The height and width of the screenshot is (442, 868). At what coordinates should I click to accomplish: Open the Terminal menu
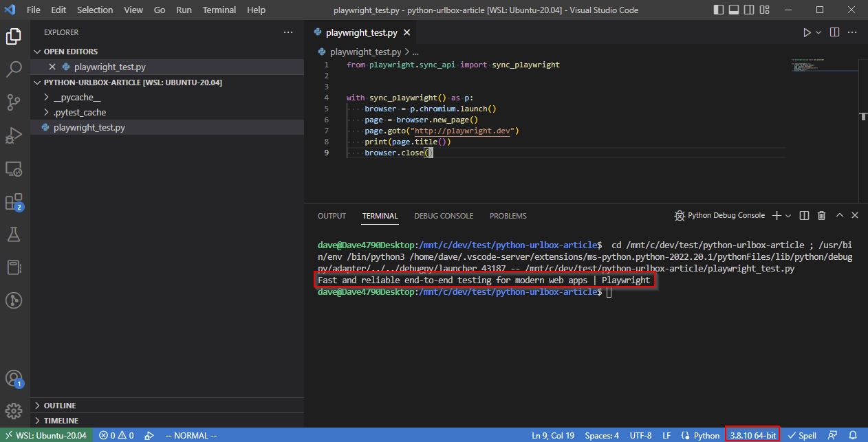pos(219,10)
